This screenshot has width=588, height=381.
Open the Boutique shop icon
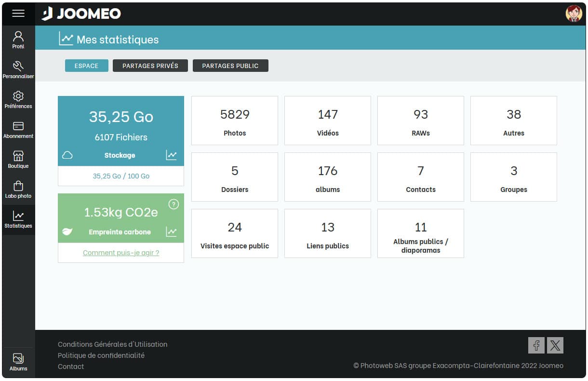[x=18, y=159]
